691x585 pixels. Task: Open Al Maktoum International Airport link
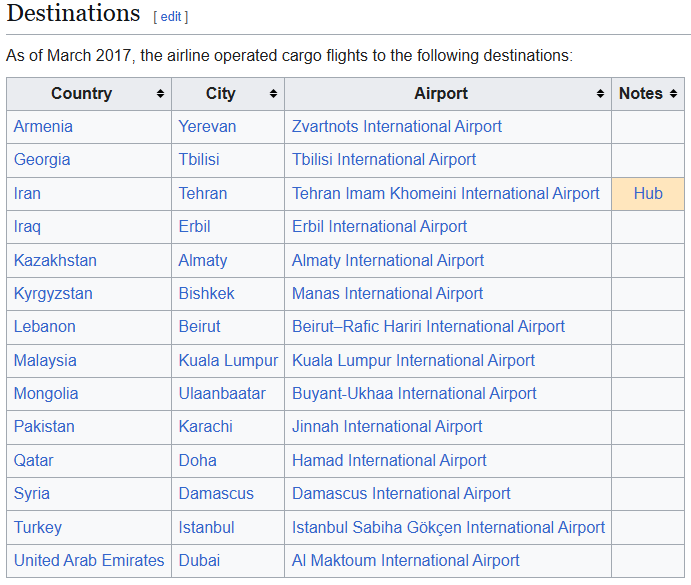(x=405, y=561)
